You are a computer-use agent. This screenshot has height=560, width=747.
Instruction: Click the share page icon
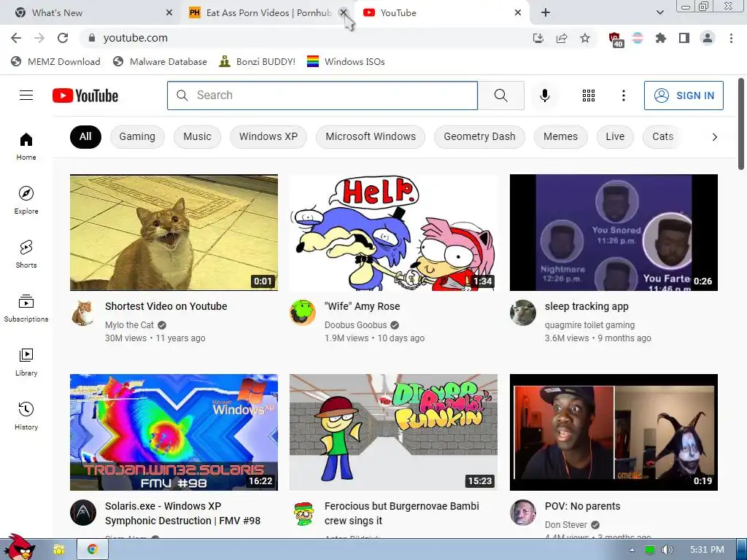point(562,38)
